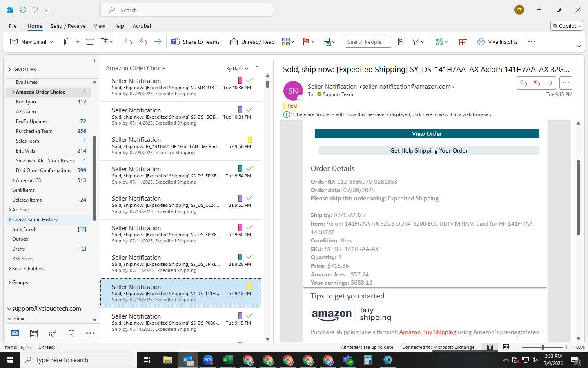Click the Normal view icon in status bar
588x368 pixels.
click(x=490, y=347)
